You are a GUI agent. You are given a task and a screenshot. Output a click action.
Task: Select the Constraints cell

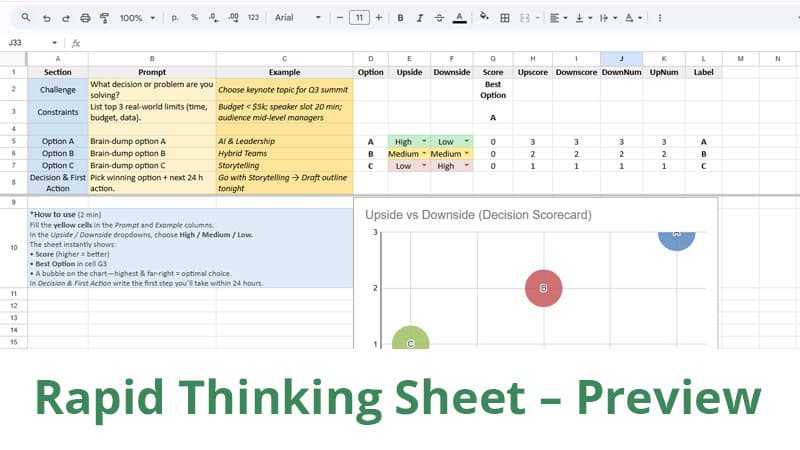pos(58,112)
